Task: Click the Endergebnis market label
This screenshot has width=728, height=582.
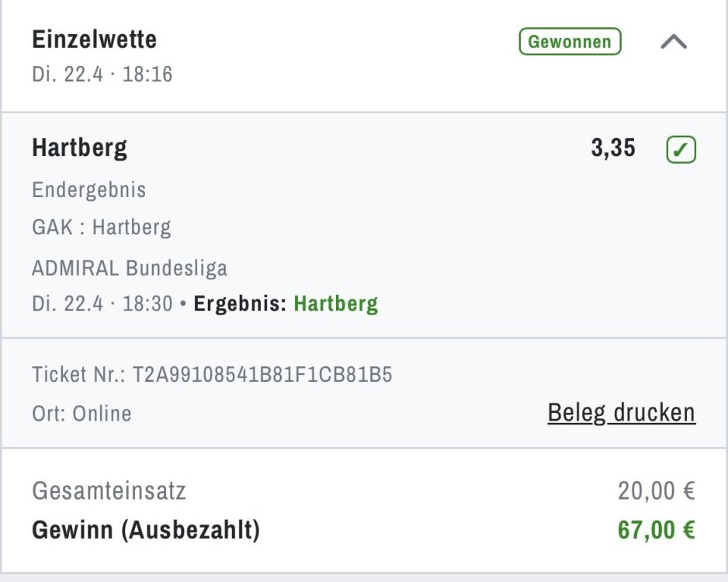Action: (88, 190)
